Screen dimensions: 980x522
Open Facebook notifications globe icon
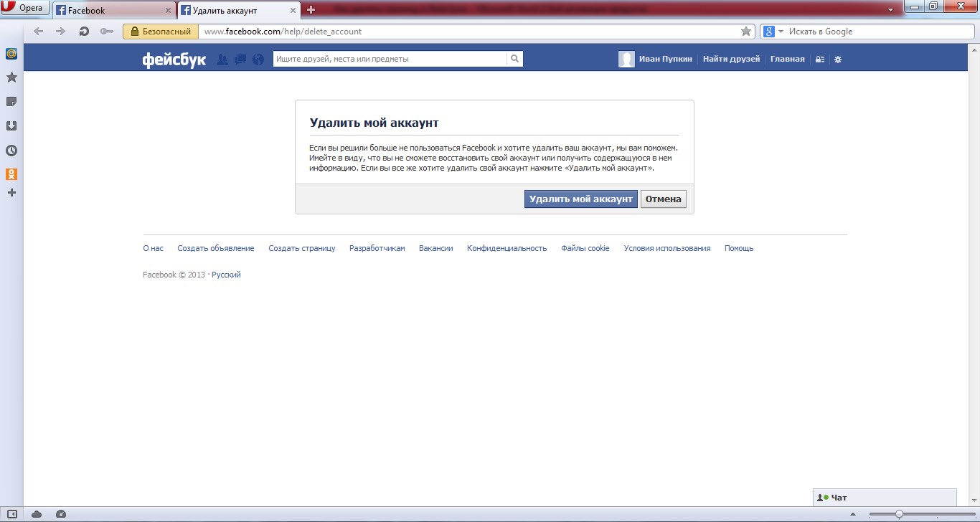point(258,60)
